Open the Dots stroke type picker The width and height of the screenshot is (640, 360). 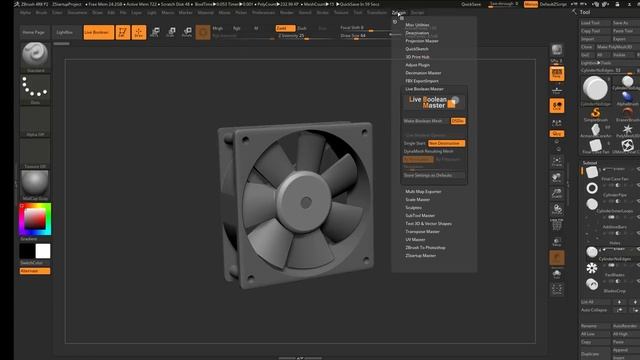click(x=35, y=89)
